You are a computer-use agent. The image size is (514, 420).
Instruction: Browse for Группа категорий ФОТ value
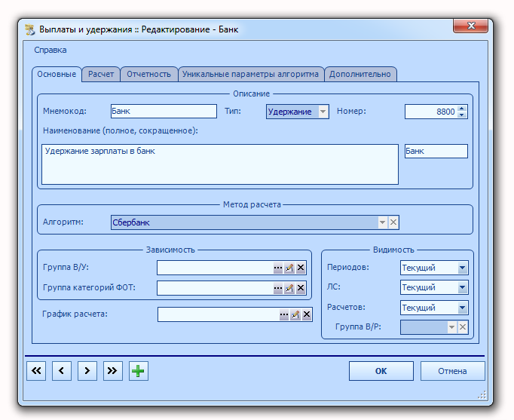click(x=277, y=288)
